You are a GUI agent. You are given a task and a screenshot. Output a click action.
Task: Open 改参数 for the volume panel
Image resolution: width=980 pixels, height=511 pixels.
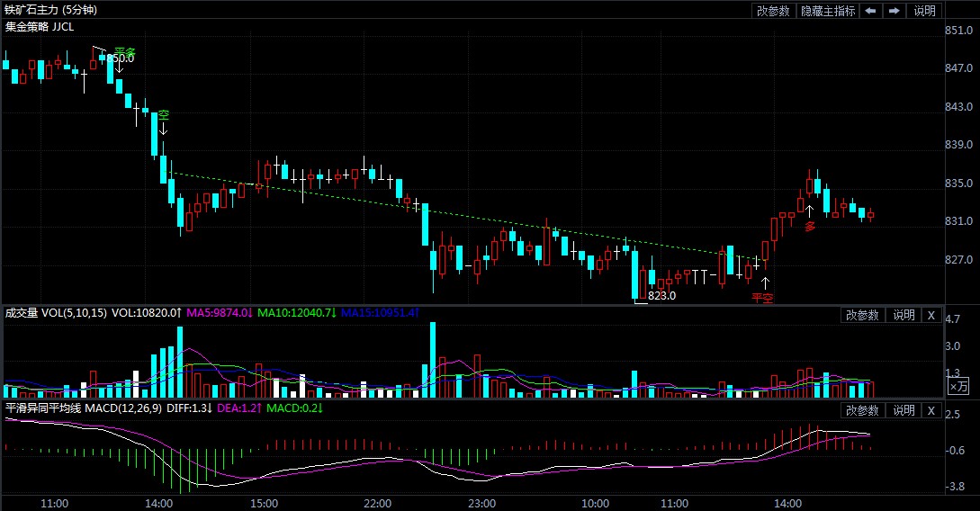pos(861,315)
